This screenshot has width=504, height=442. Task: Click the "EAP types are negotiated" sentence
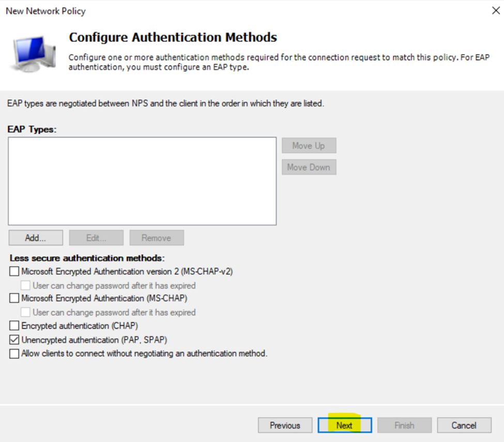pyautogui.click(x=165, y=103)
